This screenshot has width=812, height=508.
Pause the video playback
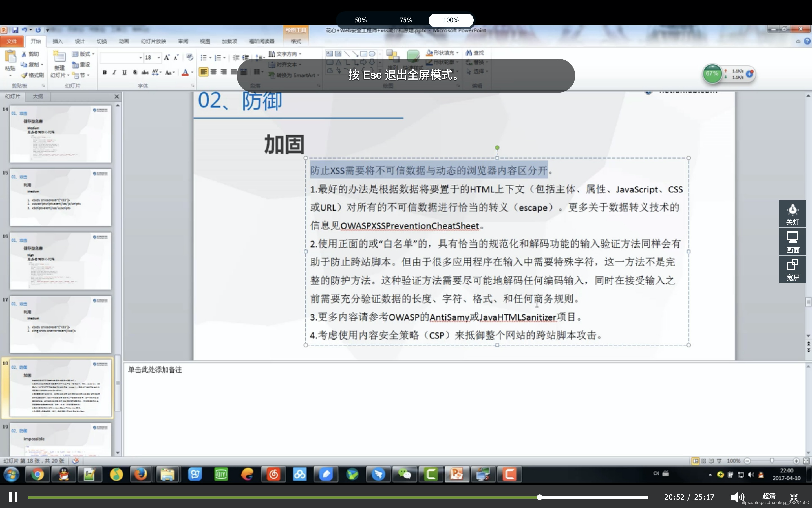pyautogui.click(x=13, y=497)
